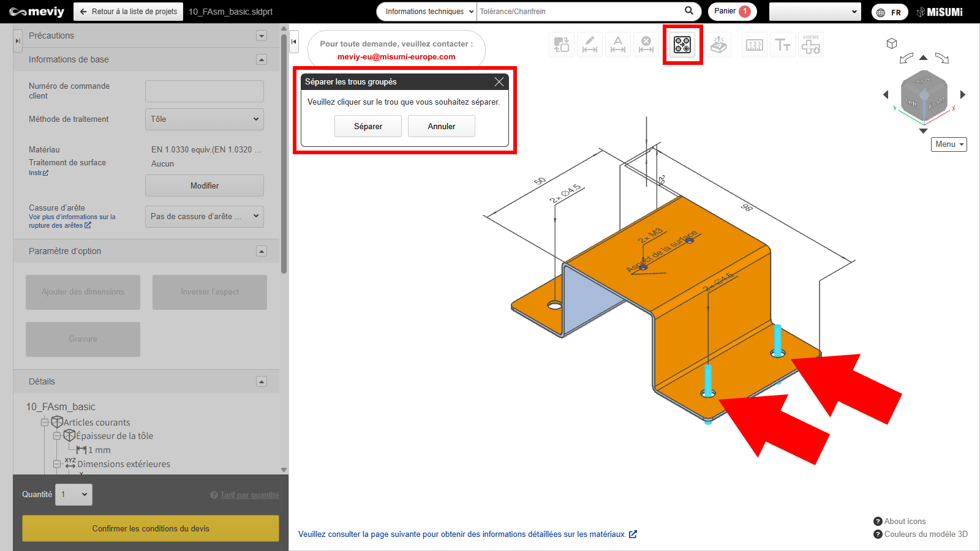Image resolution: width=980 pixels, height=551 pixels.
Task: Click the Numéro de commande client field
Action: point(204,91)
